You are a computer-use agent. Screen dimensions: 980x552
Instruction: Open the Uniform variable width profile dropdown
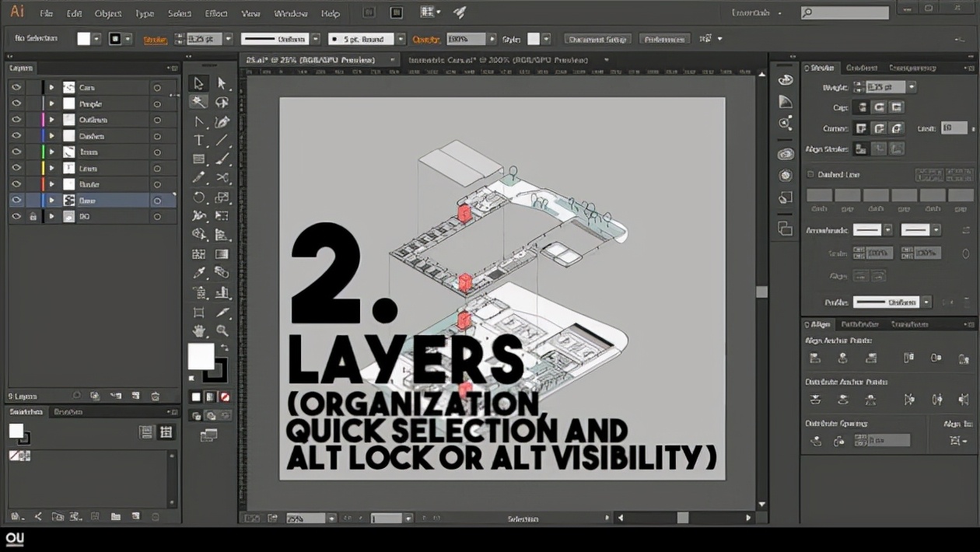pyautogui.click(x=315, y=39)
